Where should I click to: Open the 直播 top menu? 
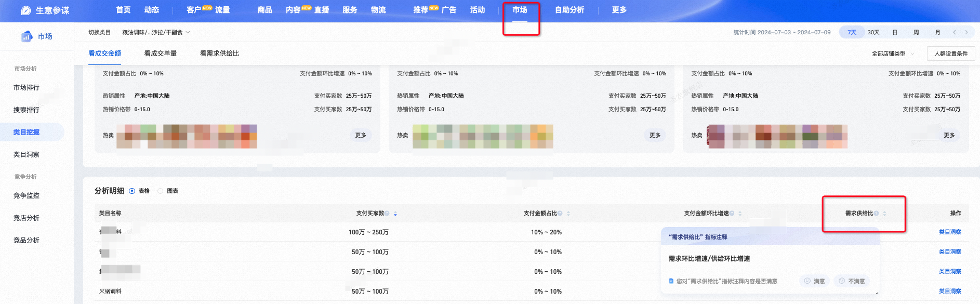322,10
